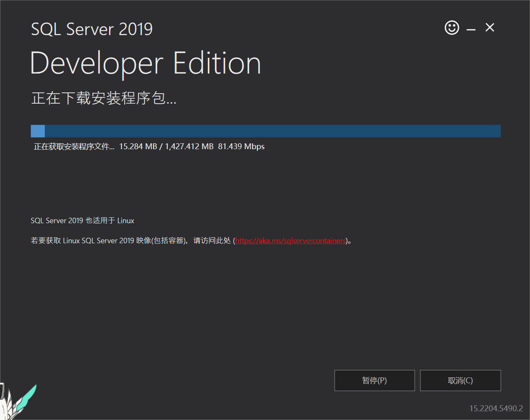Click the smiley face feedback icon
The image size is (530, 420).
point(451,28)
